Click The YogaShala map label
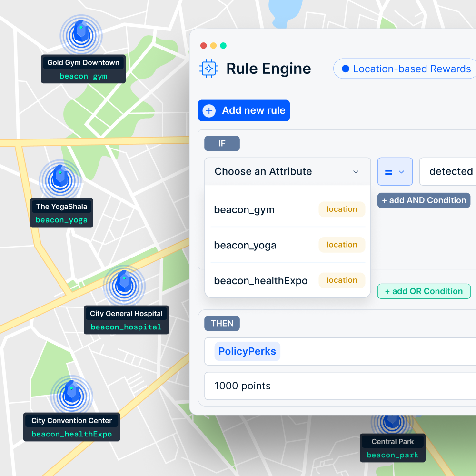The height and width of the screenshot is (476, 476). [61, 207]
